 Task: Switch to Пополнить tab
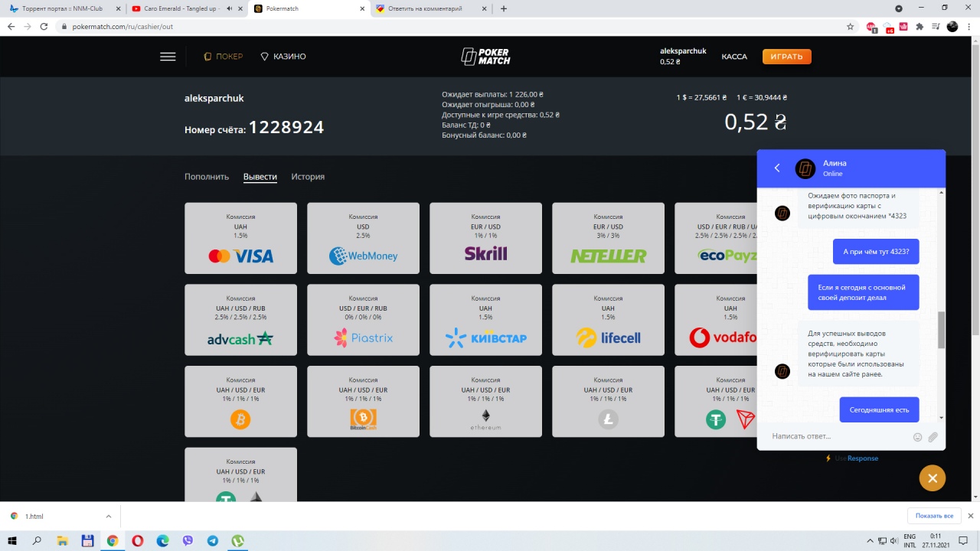(207, 177)
